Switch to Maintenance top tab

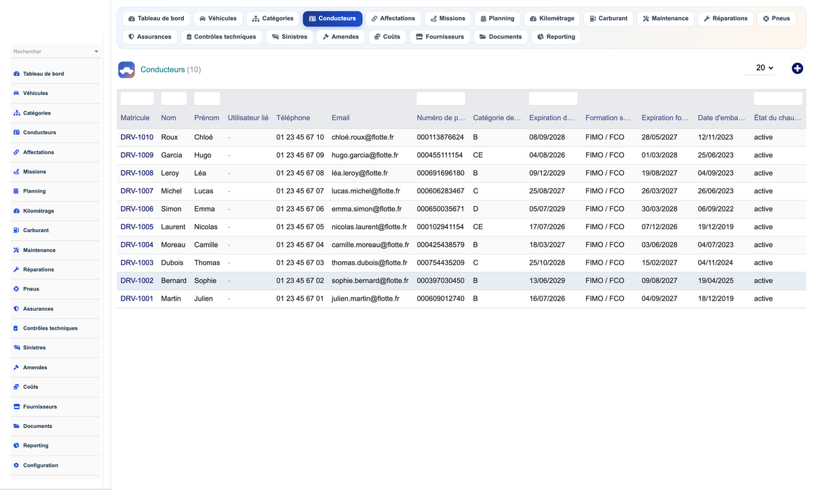coord(665,18)
